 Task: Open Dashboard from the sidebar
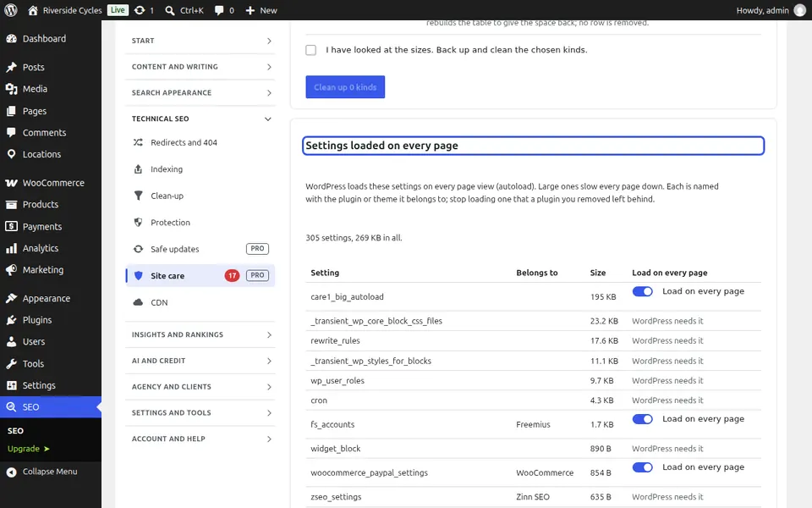click(51, 38)
